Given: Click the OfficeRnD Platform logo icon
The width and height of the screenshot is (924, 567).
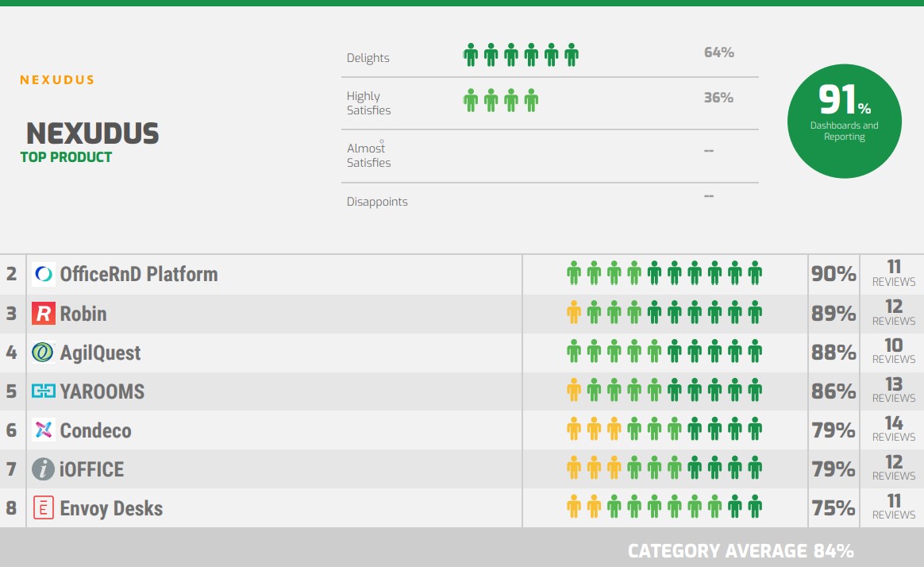Looking at the screenshot, I should 43,274.
